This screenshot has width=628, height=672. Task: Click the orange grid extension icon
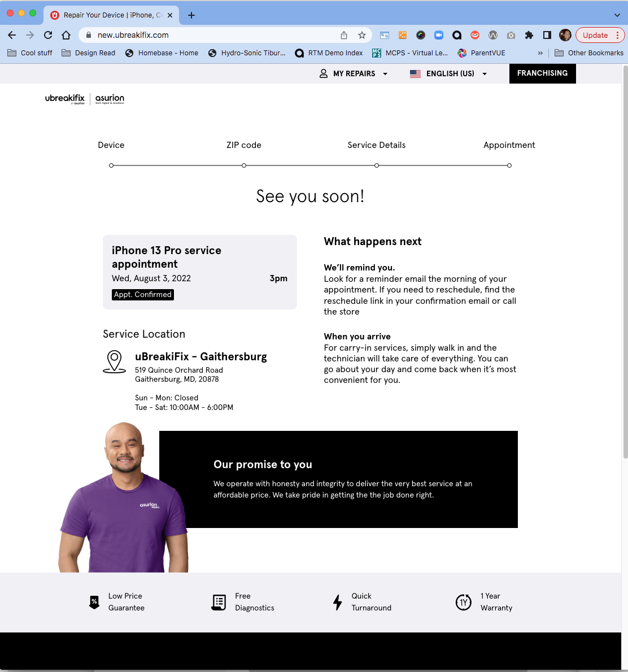click(x=403, y=35)
